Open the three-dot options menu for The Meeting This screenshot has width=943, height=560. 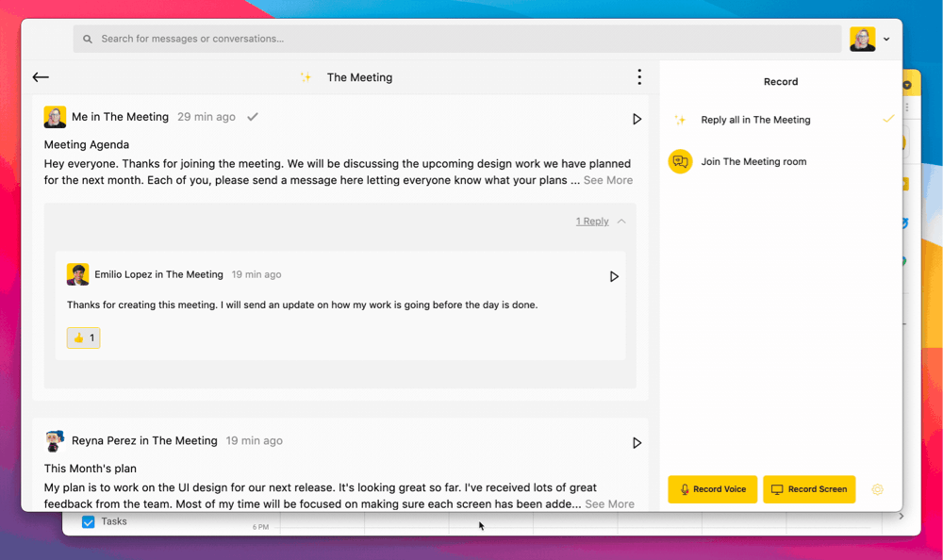click(639, 77)
